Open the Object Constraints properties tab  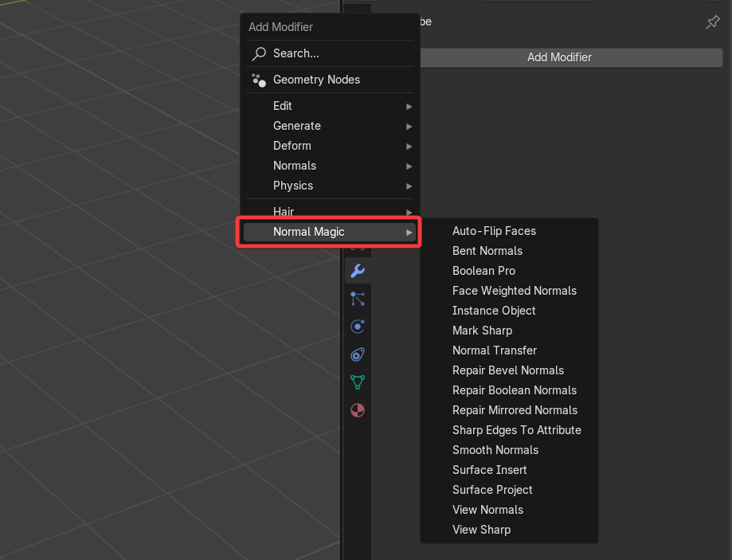tap(358, 354)
